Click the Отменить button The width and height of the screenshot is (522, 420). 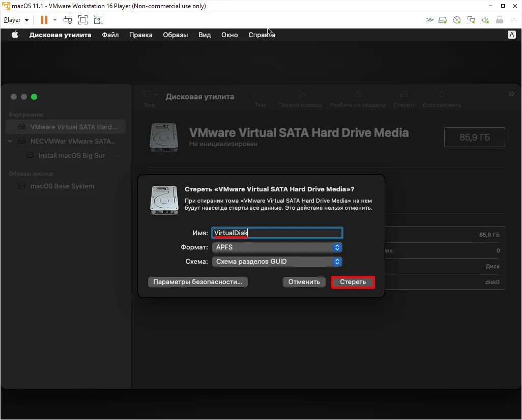304,282
